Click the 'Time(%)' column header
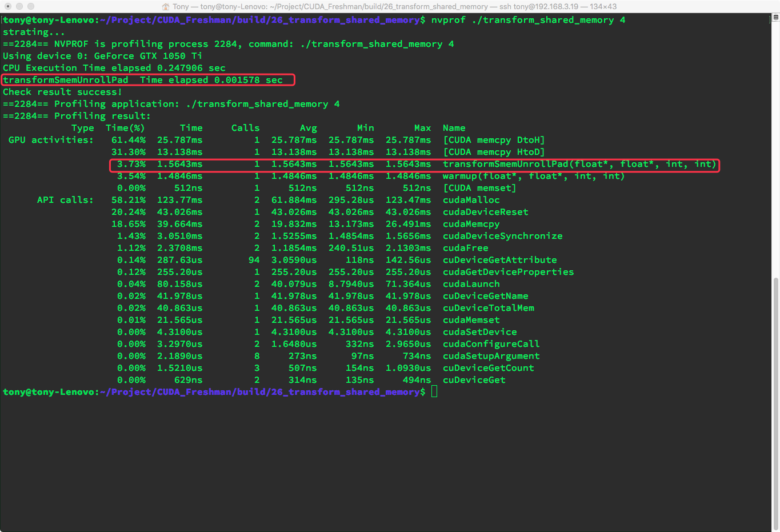780x532 pixels. click(x=125, y=128)
